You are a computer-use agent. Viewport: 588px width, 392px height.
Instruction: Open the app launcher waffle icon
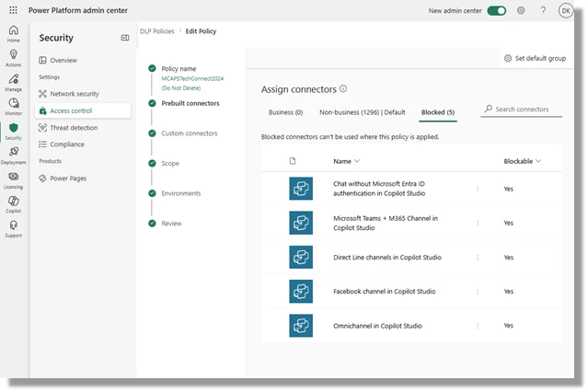(x=13, y=10)
